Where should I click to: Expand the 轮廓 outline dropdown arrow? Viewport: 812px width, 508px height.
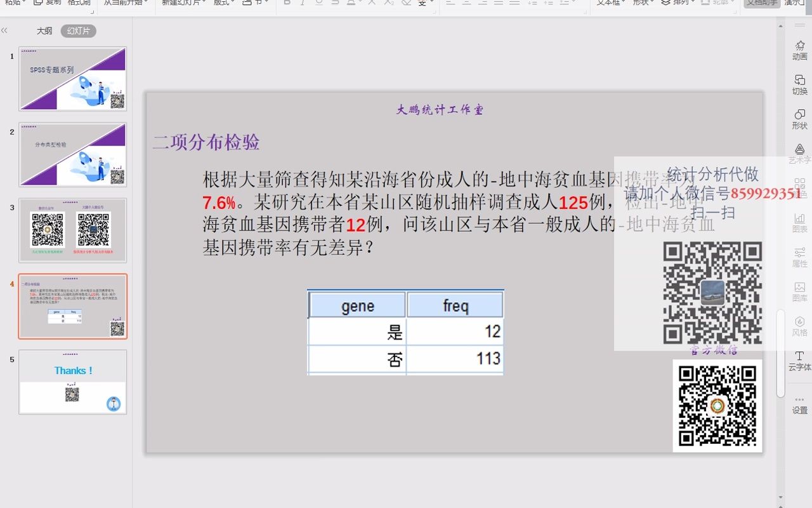(x=733, y=3)
